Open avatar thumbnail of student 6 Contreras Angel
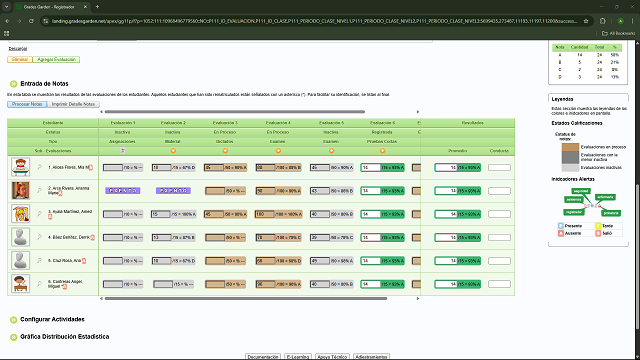This screenshot has height=360, width=640. 20,283
